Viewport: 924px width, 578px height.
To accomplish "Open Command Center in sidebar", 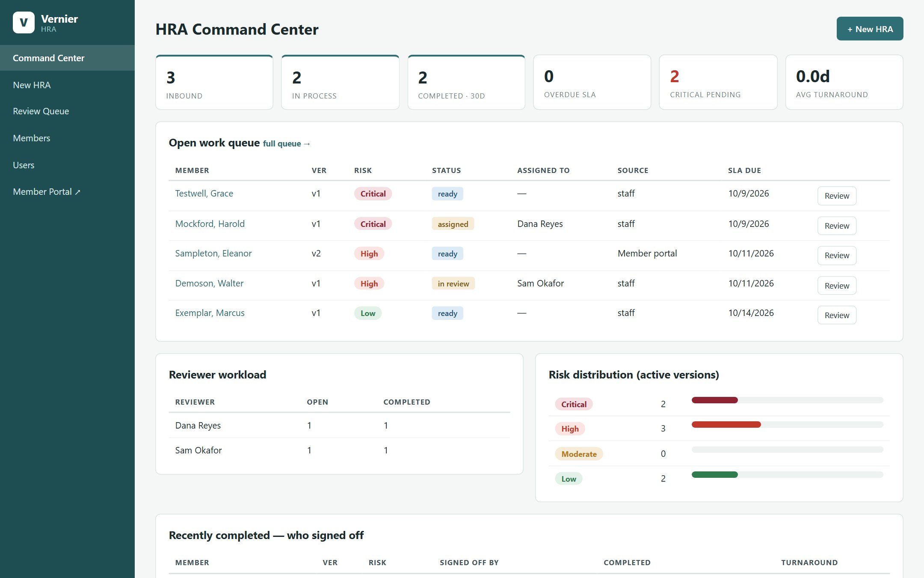I will [x=67, y=58].
